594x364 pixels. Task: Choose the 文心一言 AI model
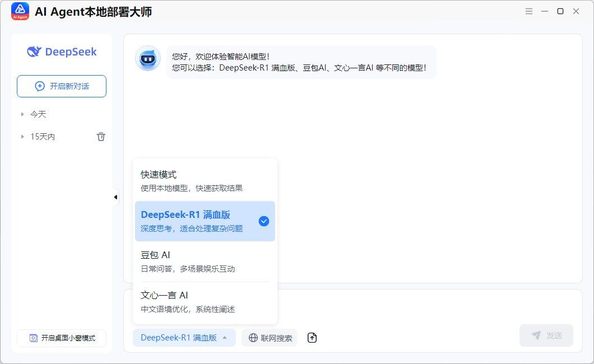pos(205,302)
